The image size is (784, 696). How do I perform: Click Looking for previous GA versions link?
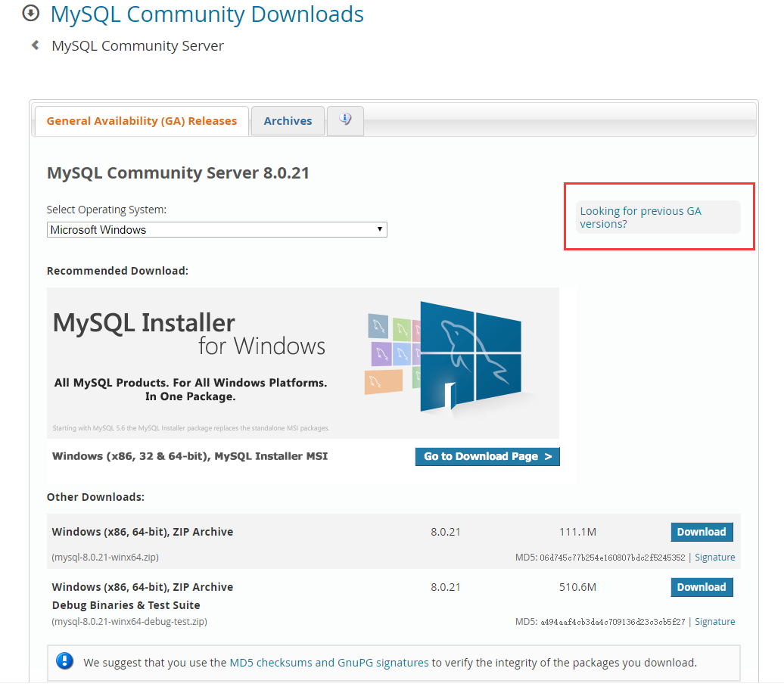640,217
